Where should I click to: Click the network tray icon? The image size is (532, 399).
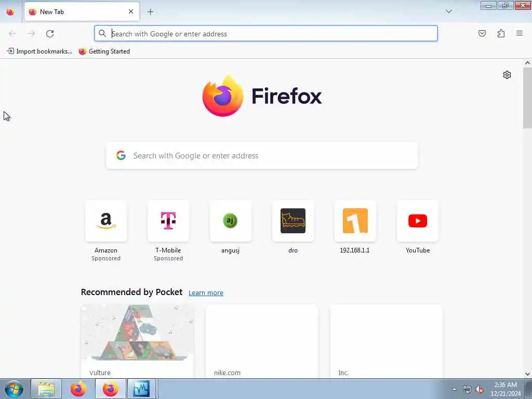[x=467, y=390]
